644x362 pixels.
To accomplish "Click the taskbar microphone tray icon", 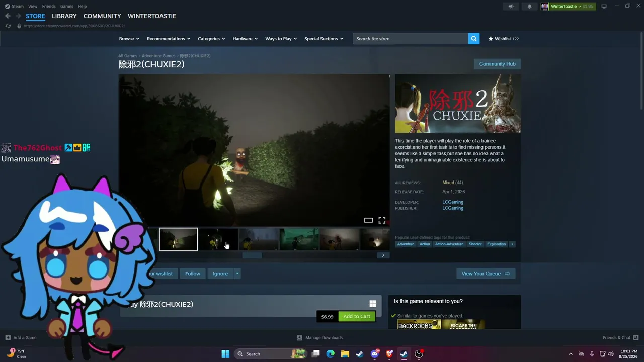I will pyautogui.click(x=592, y=354).
